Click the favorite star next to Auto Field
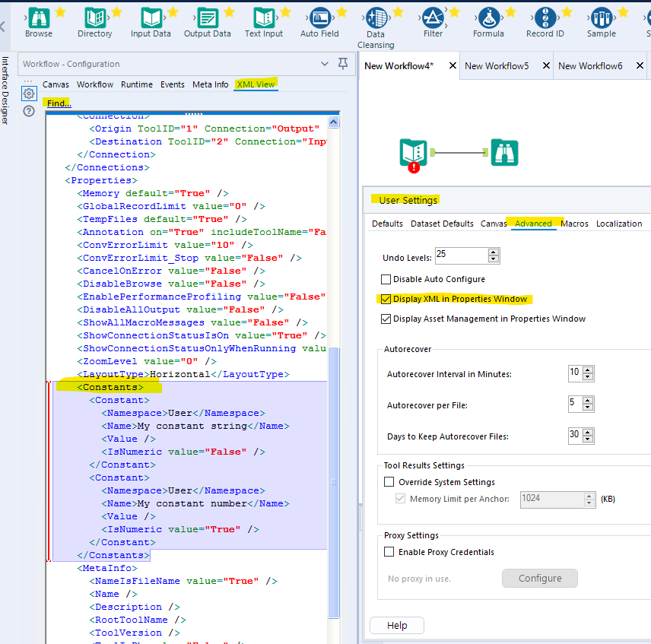 coord(341,12)
